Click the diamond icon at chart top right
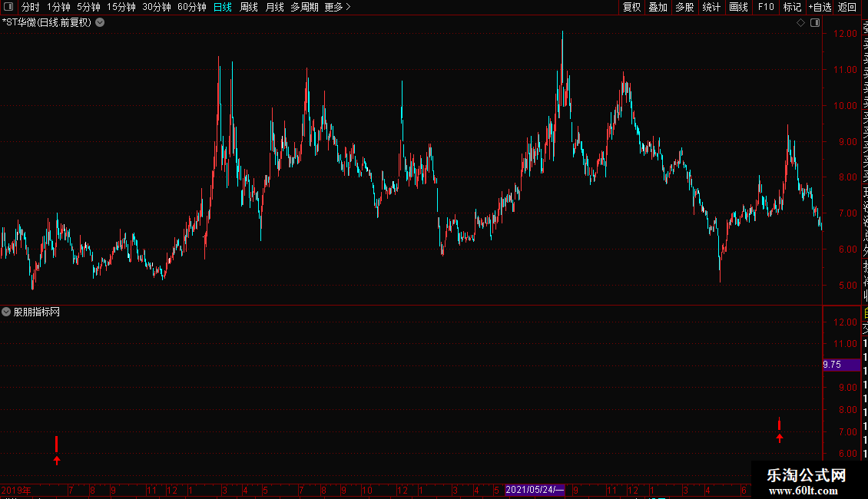868x499 pixels. point(800,23)
